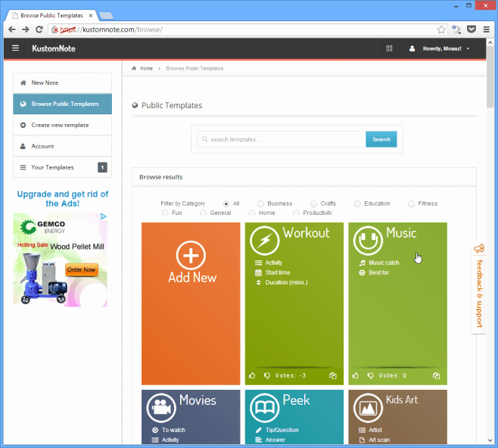Click the Kids Art picture icon
Screen dimensions: 498x448
click(368, 408)
